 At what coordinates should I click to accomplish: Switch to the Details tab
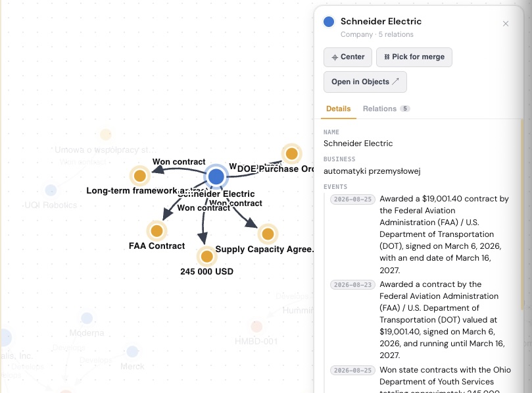pyautogui.click(x=338, y=109)
